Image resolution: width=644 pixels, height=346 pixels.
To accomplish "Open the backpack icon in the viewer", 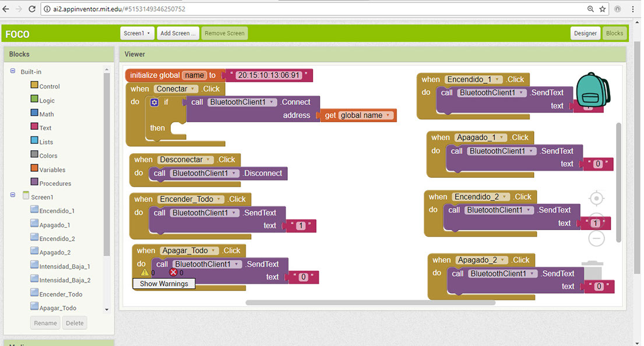I will [593, 90].
